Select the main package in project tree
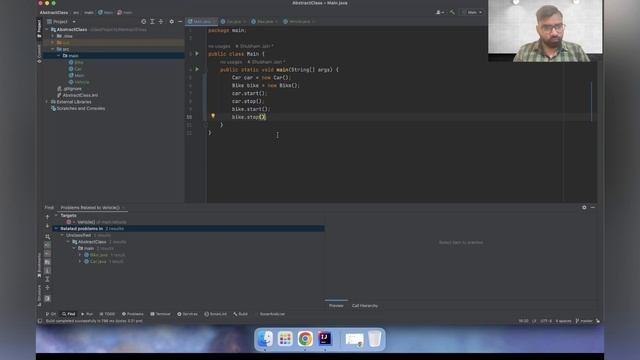This screenshot has width=640, height=360. tap(73, 56)
